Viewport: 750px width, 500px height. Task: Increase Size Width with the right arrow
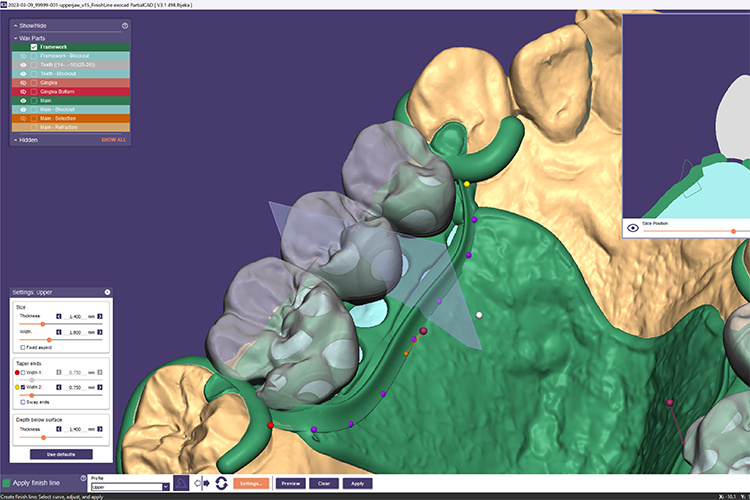coord(99,332)
